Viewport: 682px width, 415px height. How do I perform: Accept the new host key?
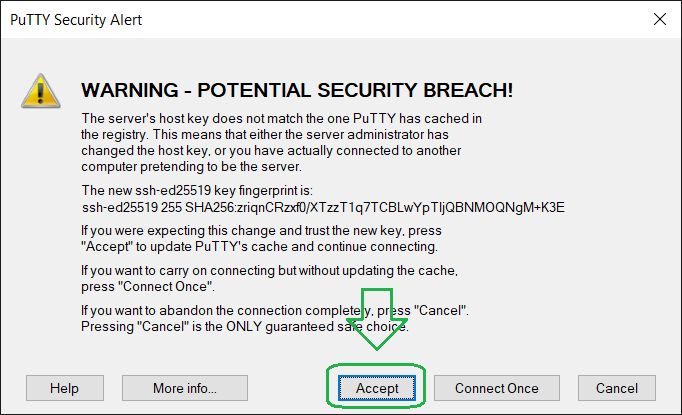[x=376, y=388]
